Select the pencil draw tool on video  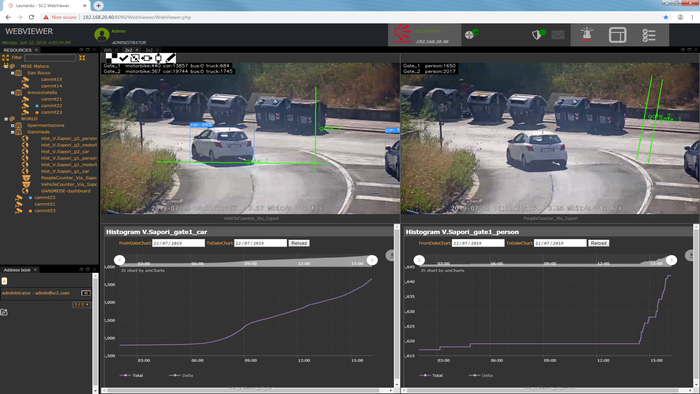pos(170,58)
